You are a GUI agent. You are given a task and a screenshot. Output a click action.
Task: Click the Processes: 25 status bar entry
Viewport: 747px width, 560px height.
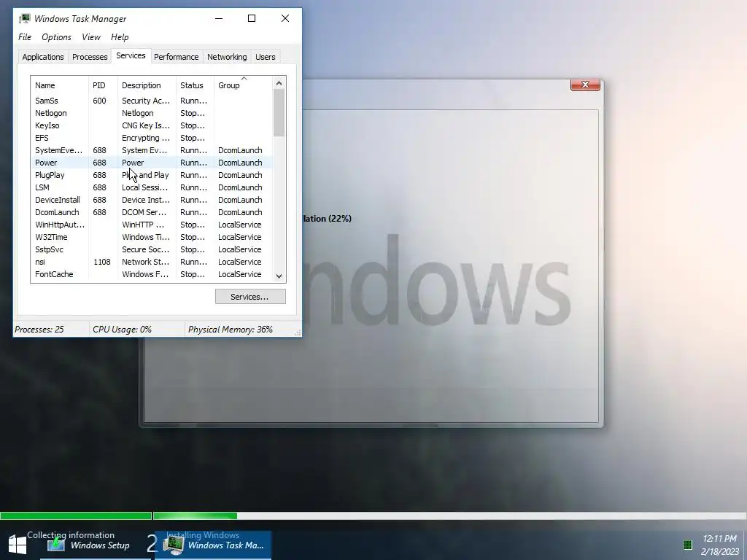tap(39, 329)
